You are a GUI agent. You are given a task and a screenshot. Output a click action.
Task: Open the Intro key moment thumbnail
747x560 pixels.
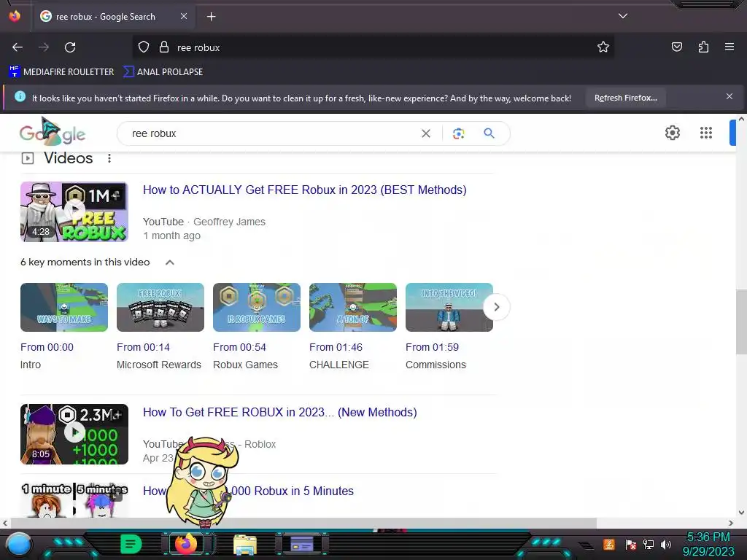(x=64, y=307)
